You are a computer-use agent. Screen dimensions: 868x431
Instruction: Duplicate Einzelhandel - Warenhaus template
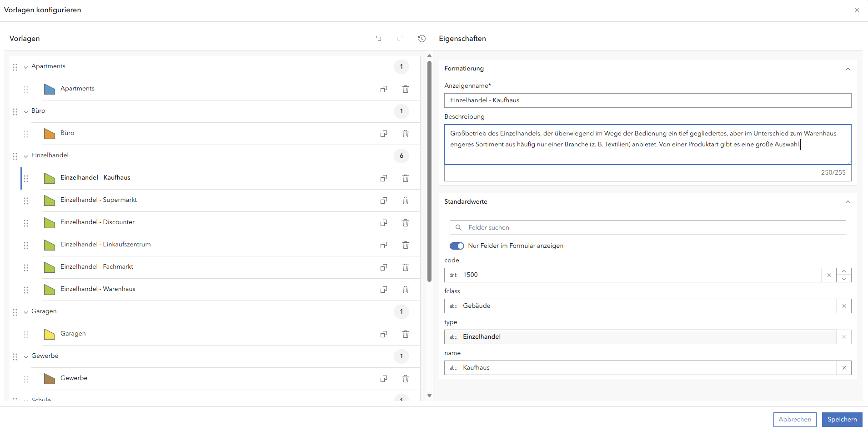pyautogui.click(x=384, y=290)
